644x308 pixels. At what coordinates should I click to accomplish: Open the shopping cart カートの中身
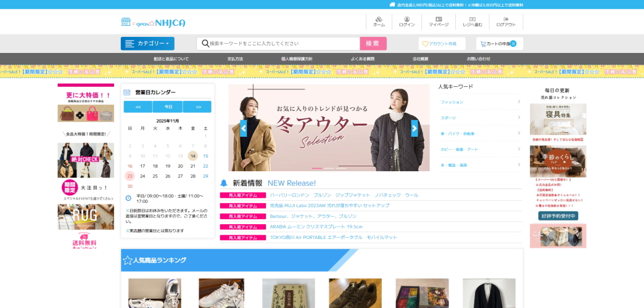point(499,44)
